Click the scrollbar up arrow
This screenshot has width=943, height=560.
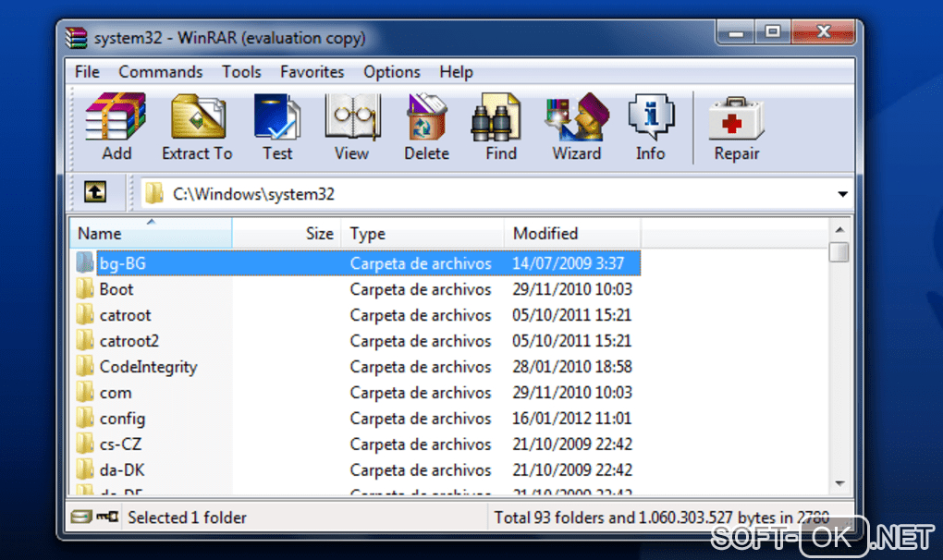[839, 229]
